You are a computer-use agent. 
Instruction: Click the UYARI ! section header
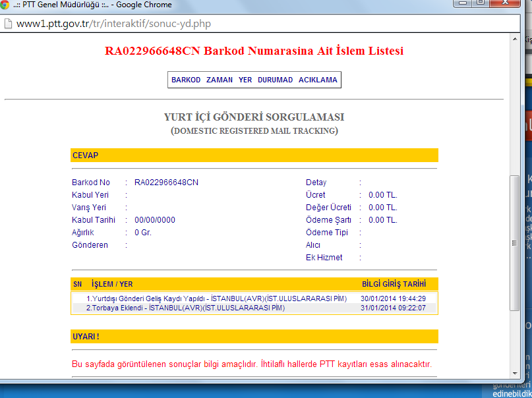click(x=254, y=337)
